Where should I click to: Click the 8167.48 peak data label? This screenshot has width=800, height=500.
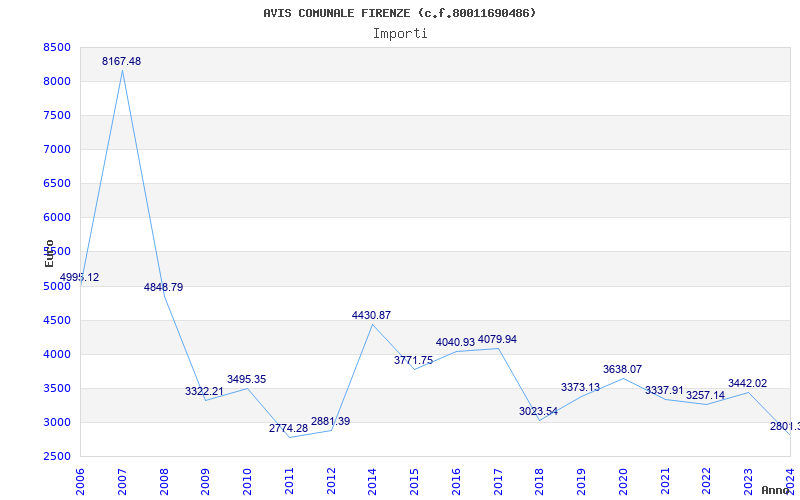click(121, 61)
